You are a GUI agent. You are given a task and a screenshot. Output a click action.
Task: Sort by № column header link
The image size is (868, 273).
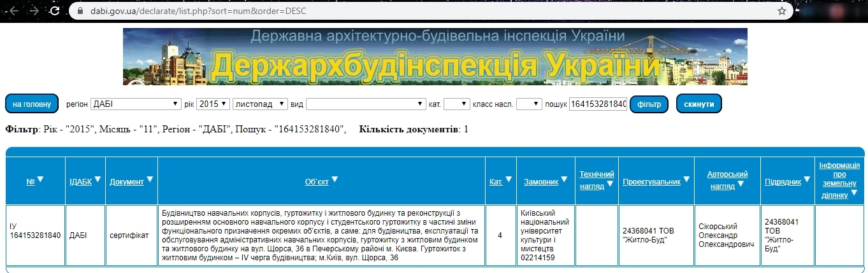30,182
